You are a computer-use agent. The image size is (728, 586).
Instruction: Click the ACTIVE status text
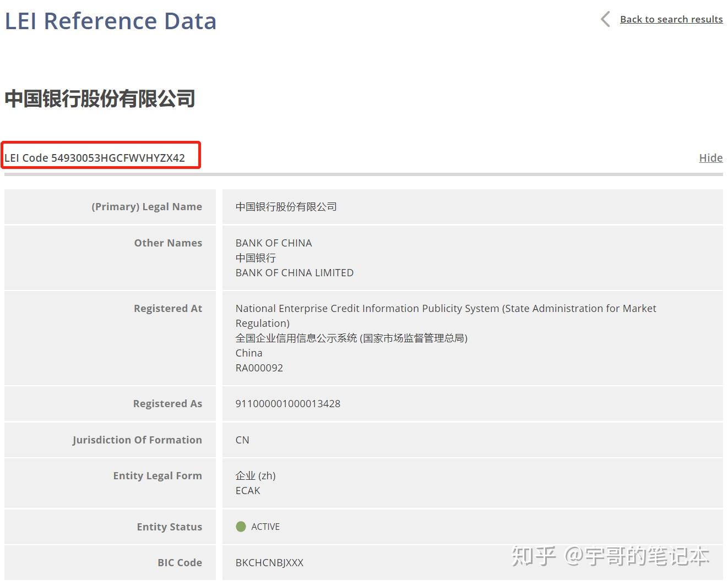(x=265, y=527)
